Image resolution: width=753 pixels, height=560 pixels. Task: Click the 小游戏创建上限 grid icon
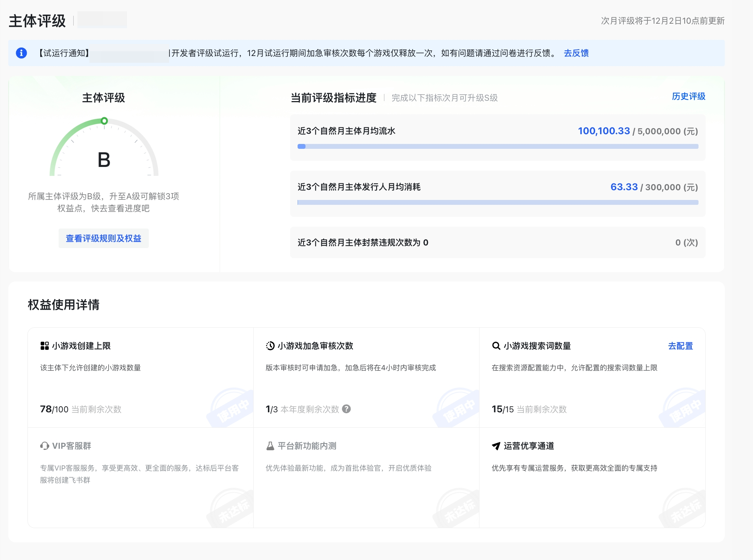45,346
